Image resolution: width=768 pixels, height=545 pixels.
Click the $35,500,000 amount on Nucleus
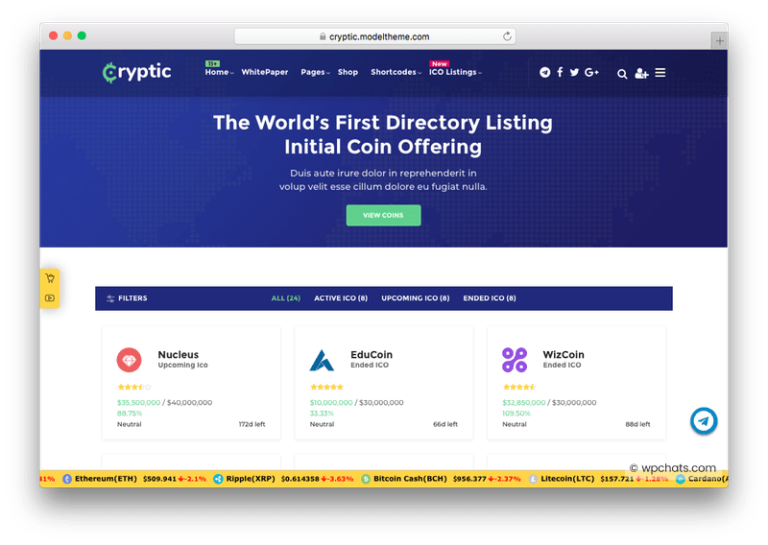[x=139, y=403]
